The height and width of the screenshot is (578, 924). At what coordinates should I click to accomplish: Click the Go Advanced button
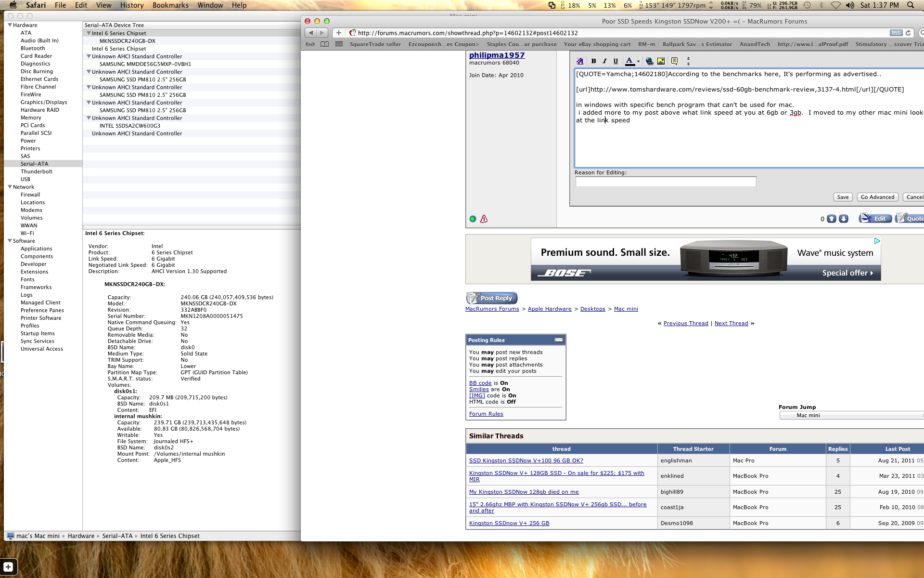877,197
